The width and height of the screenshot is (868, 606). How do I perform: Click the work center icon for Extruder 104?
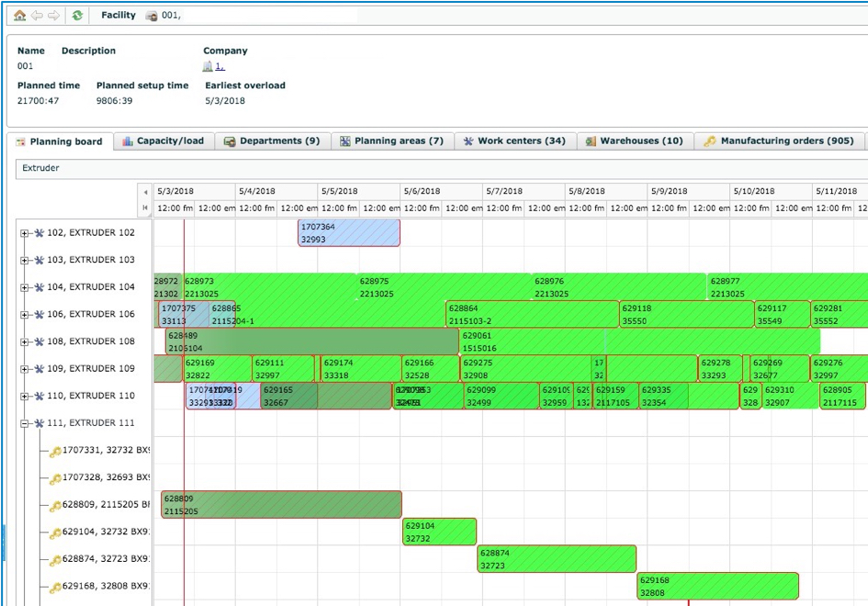(x=39, y=287)
